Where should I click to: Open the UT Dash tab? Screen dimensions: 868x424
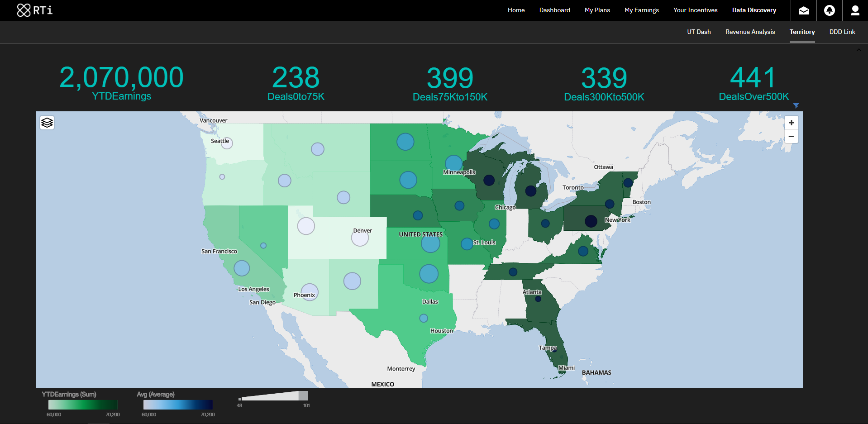(698, 32)
